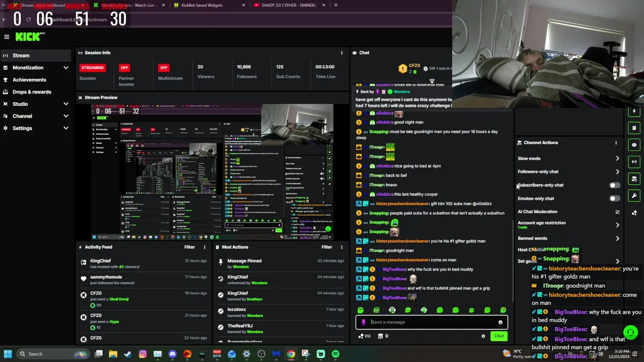Open Steam from the taskbar

click(x=128, y=354)
